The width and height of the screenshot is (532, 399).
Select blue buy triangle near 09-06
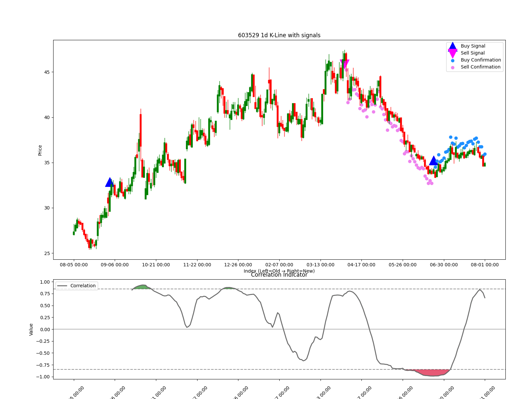(109, 182)
